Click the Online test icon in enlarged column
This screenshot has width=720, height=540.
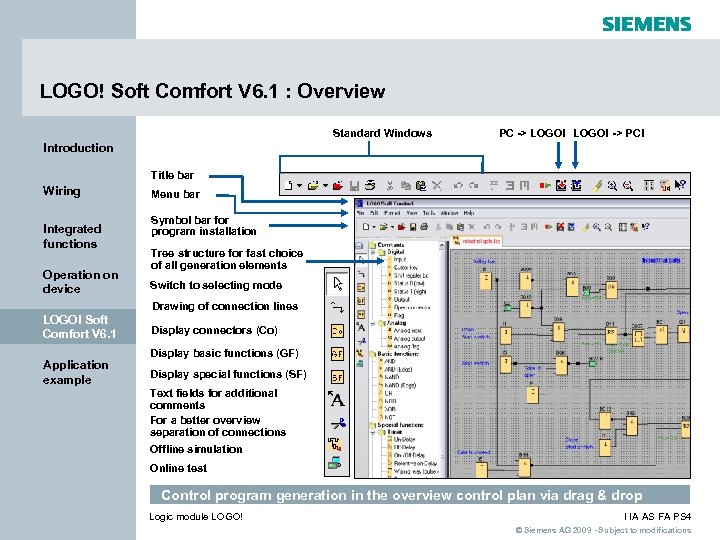pyautogui.click(x=335, y=463)
